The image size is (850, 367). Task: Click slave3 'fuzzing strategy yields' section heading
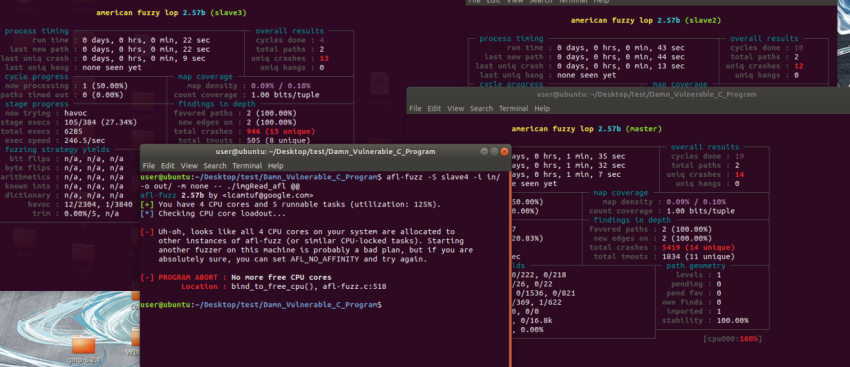point(57,150)
